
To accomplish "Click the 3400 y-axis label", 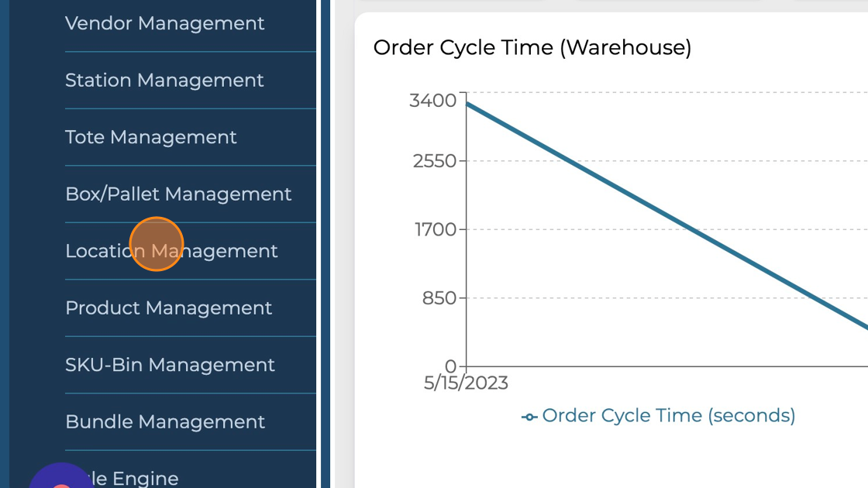I will [x=432, y=101].
